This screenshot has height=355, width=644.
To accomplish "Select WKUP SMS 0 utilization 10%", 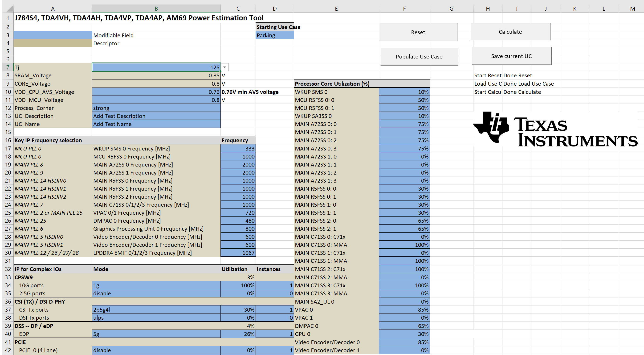I will (404, 92).
